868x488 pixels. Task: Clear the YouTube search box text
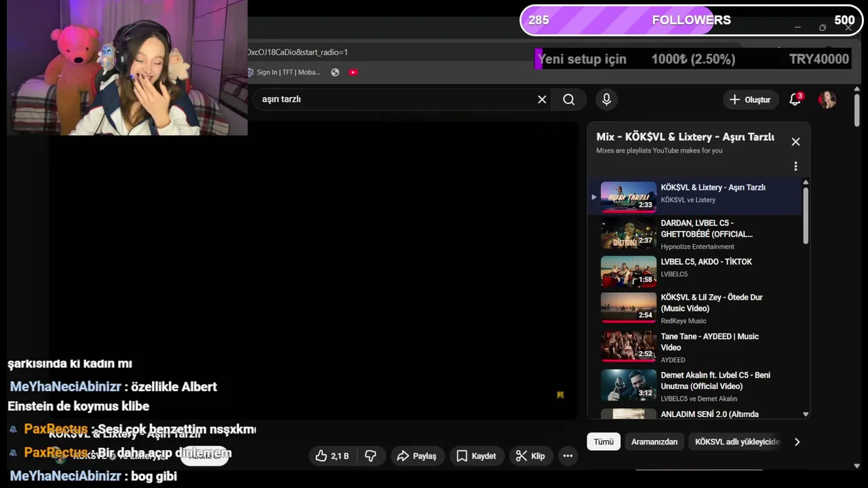(542, 100)
